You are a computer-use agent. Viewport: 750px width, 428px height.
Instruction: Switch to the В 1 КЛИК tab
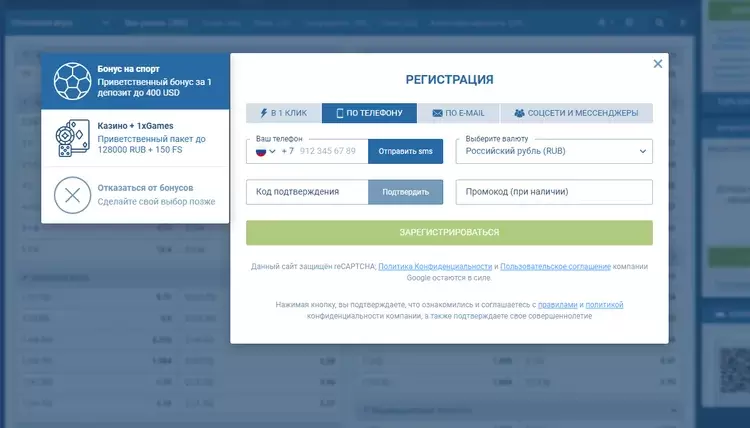(284, 113)
